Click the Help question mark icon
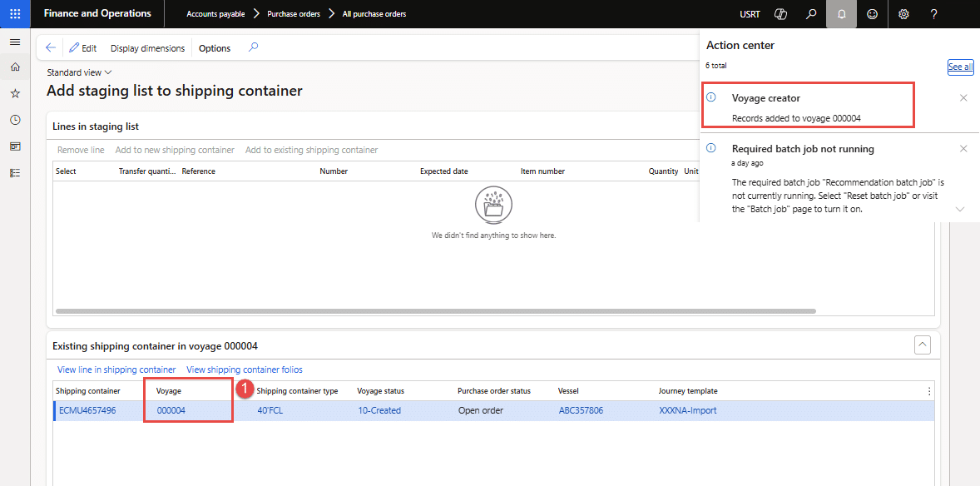The image size is (980, 486). coord(934,14)
